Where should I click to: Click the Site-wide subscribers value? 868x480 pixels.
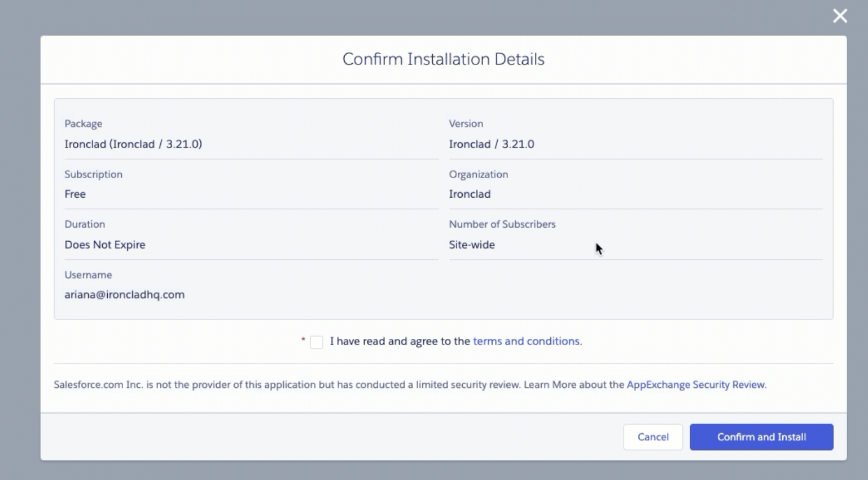point(472,245)
